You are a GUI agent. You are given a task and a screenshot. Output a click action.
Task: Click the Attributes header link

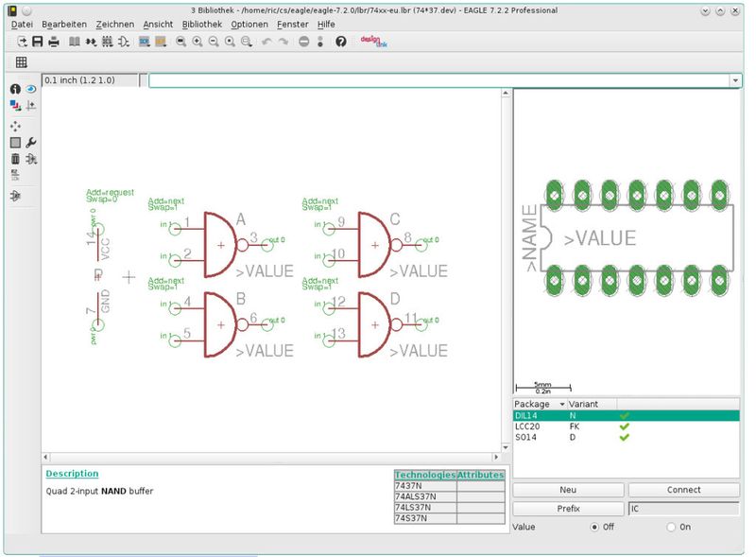pyautogui.click(x=480, y=475)
